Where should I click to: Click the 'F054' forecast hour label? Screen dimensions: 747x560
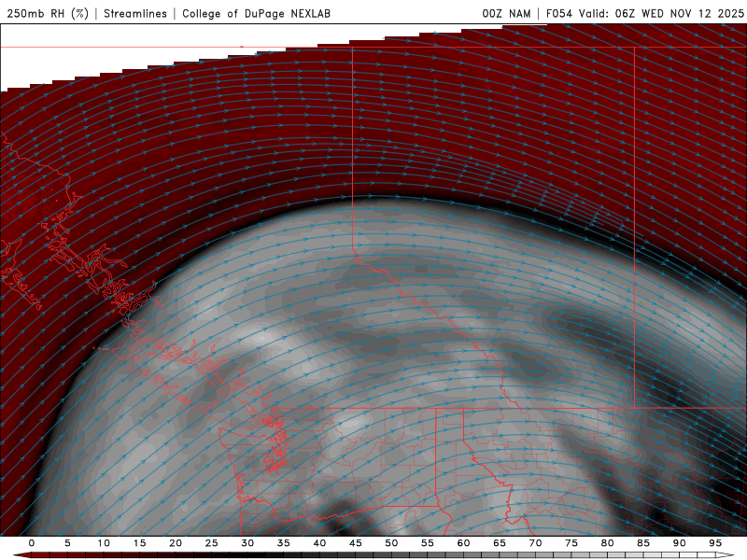click(x=558, y=13)
